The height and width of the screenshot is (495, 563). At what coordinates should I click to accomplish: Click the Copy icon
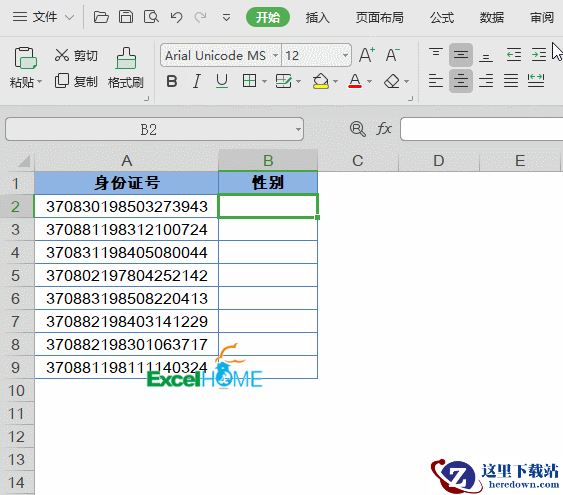pyautogui.click(x=62, y=81)
